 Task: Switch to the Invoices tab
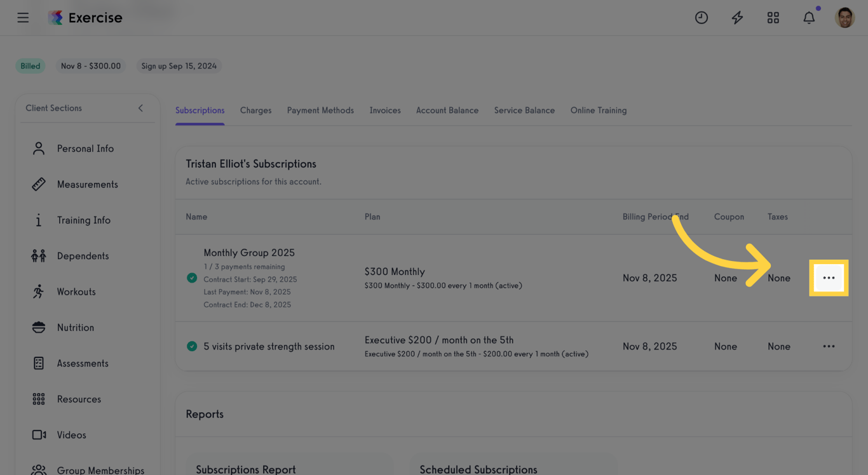coord(384,110)
